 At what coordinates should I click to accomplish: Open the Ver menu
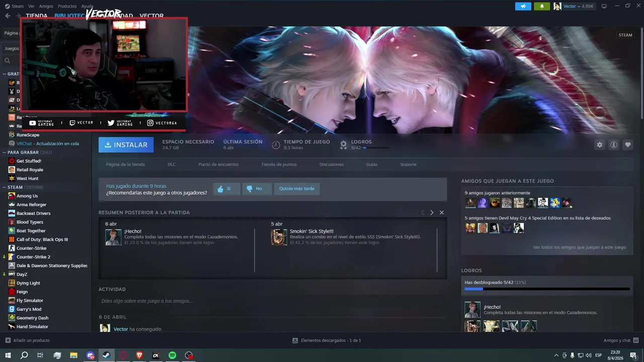click(32, 7)
